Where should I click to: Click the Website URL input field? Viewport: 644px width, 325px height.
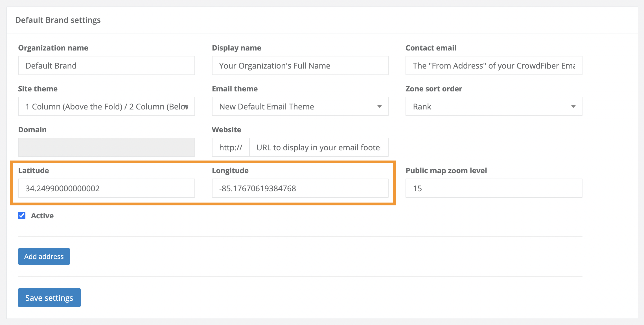[x=318, y=147]
